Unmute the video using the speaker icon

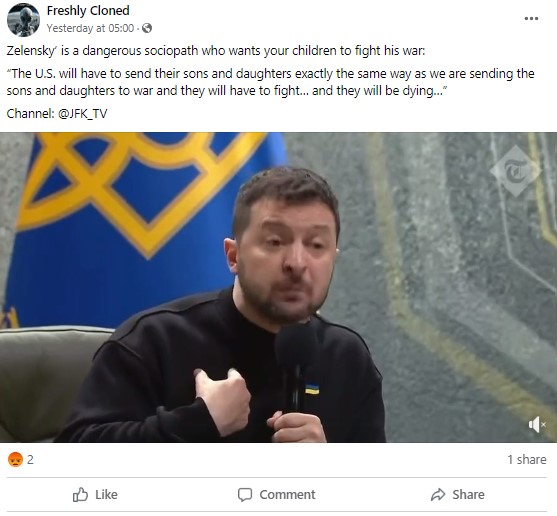click(x=537, y=424)
